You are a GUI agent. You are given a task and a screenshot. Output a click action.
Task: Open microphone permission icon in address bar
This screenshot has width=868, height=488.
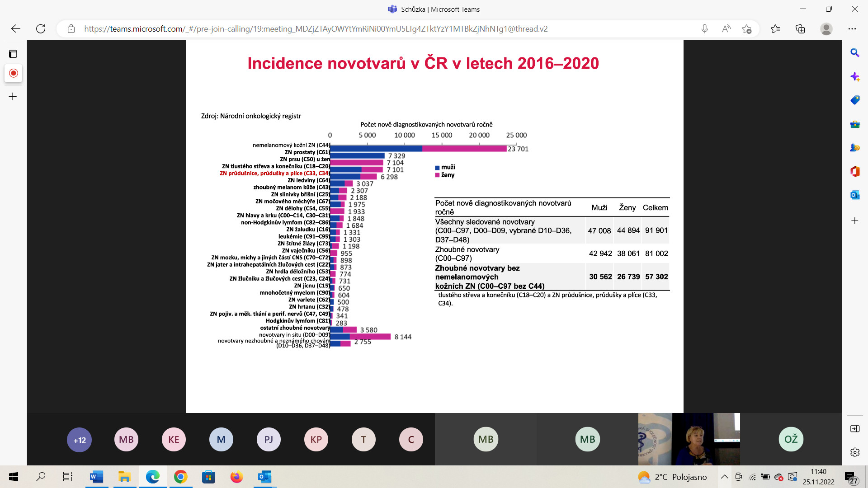[x=704, y=28]
